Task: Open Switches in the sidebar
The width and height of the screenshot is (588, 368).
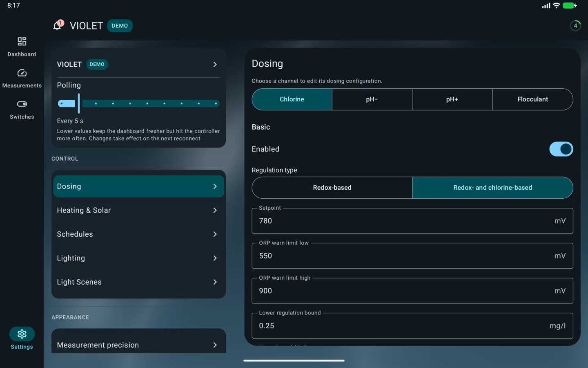Action: pos(22,110)
